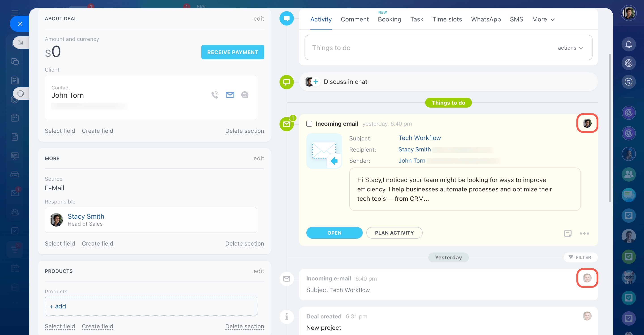Switch to the WhatsApp tab
The height and width of the screenshot is (335, 644).
click(x=486, y=19)
